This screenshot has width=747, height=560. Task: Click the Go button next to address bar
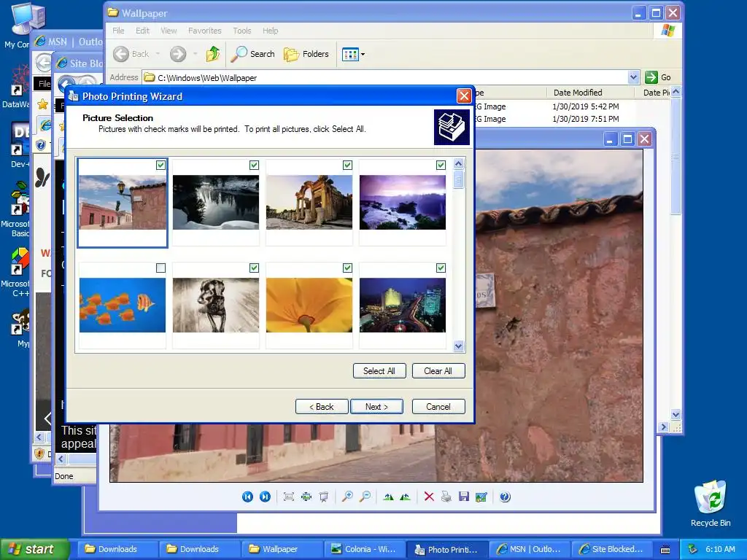[x=658, y=77]
